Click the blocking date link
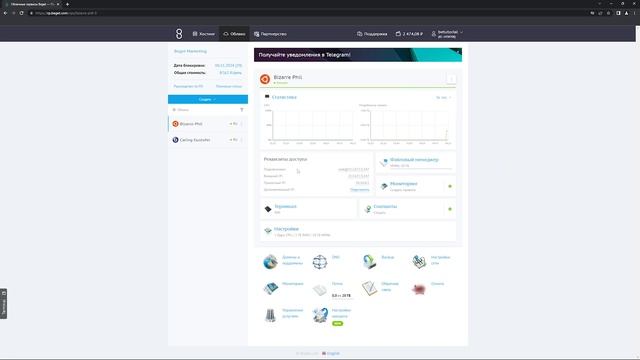 [x=228, y=65]
